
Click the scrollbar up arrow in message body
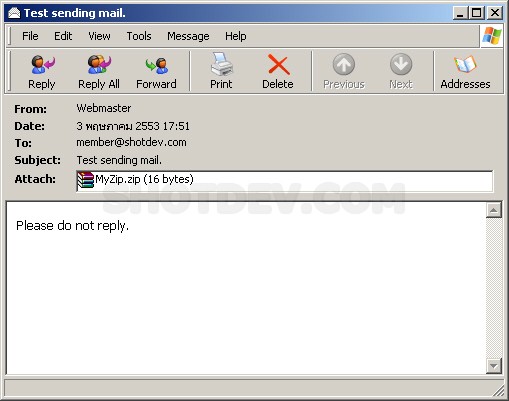point(494,210)
